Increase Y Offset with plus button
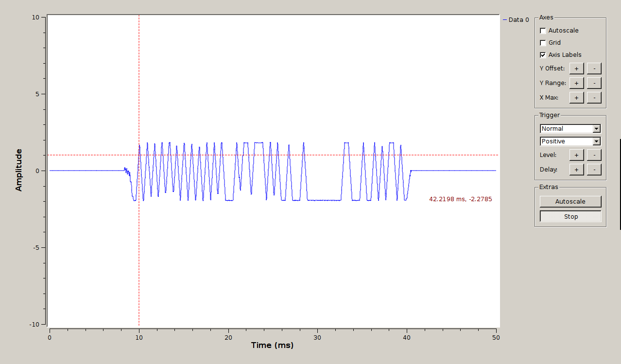621x364 pixels. pyautogui.click(x=576, y=69)
